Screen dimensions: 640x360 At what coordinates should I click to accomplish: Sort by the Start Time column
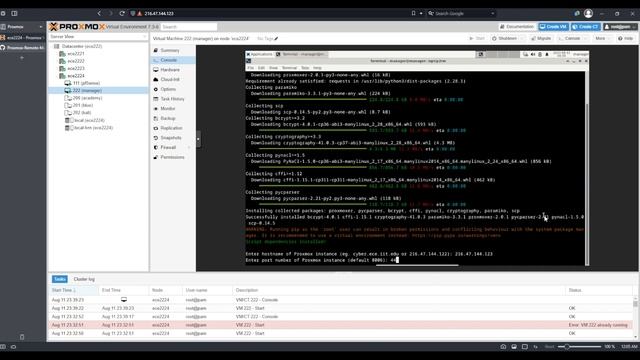pos(73,290)
